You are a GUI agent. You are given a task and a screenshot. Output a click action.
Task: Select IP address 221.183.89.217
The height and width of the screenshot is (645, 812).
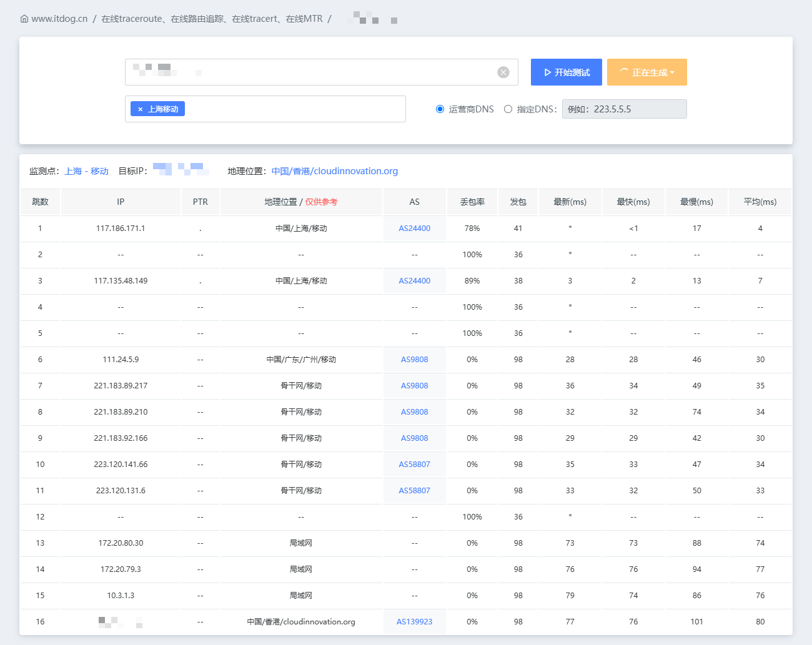[121, 386]
